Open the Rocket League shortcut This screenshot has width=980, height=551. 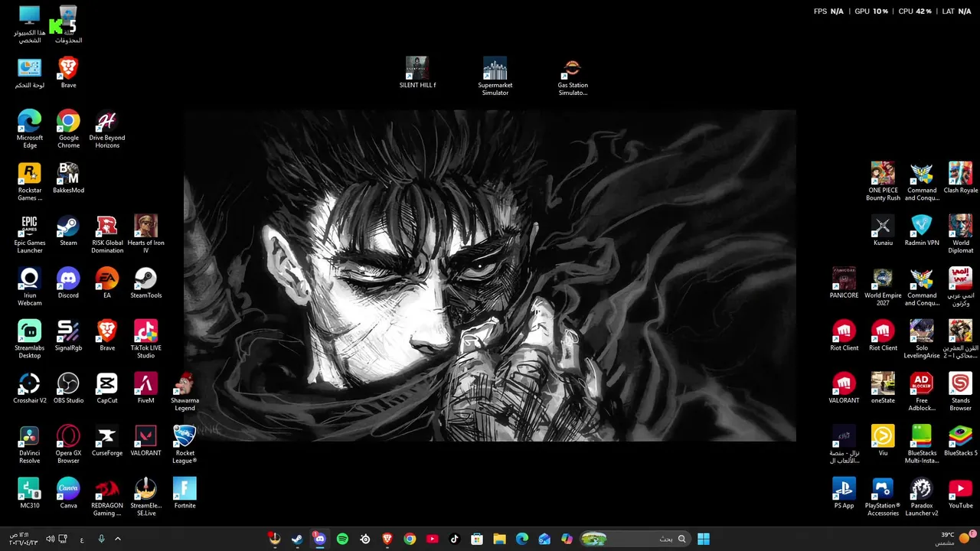coord(185,445)
